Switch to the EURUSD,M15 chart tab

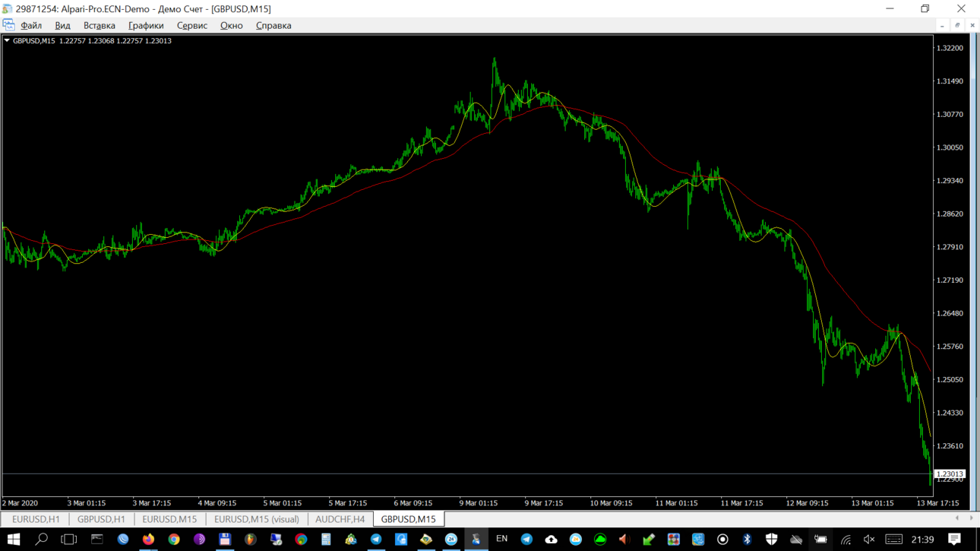pos(169,519)
